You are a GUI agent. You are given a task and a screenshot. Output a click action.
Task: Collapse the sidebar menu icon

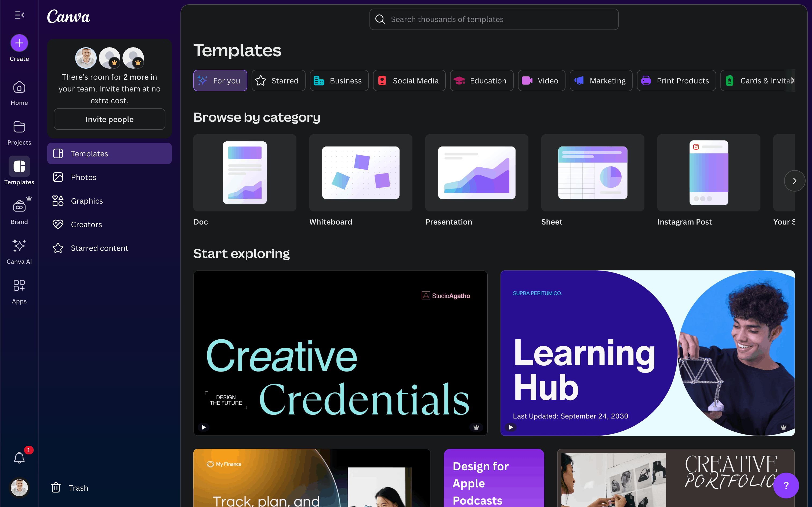pyautogui.click(x=19, y=15)
